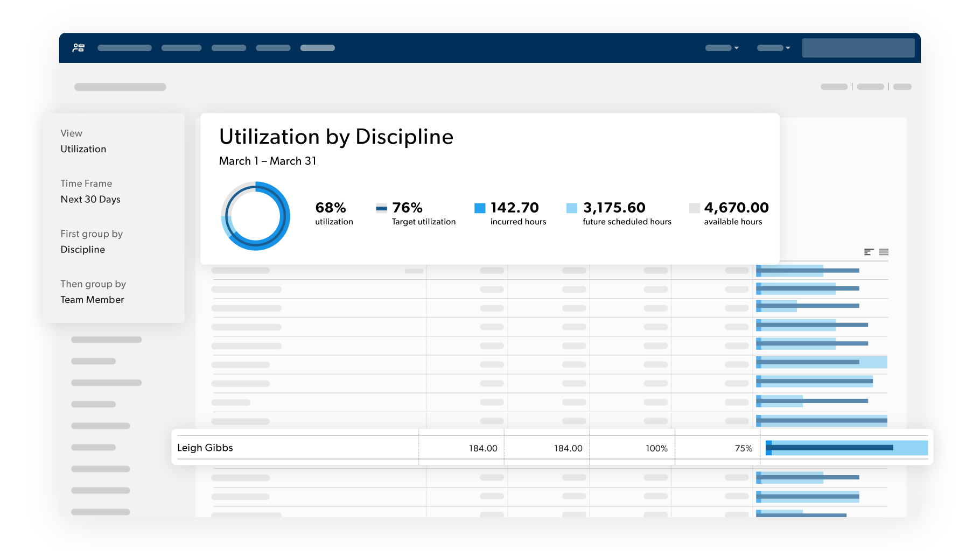Click the light blue future scheduled hours swatch

(x=572, y=208)
